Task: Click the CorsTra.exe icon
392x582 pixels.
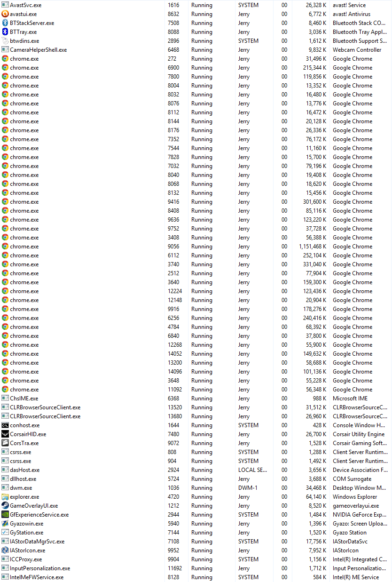Action: [x=5, y=443]
